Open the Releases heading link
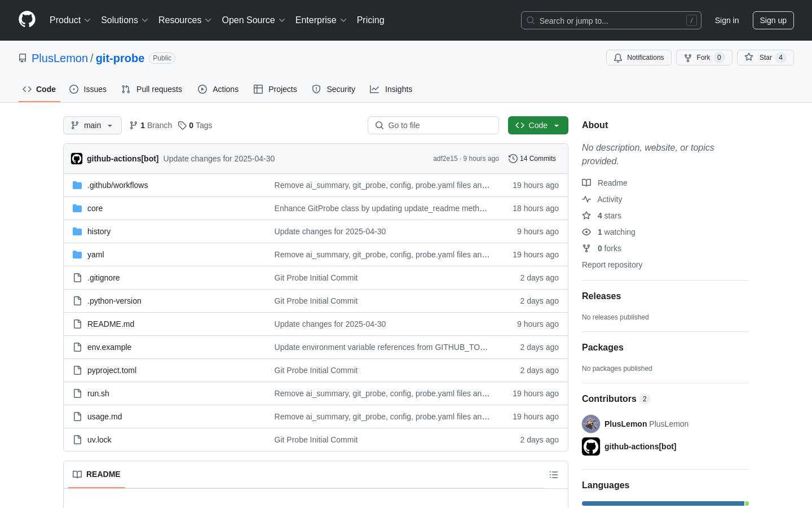The width and height of the screenshot is (812, 508). coord(601,296)
